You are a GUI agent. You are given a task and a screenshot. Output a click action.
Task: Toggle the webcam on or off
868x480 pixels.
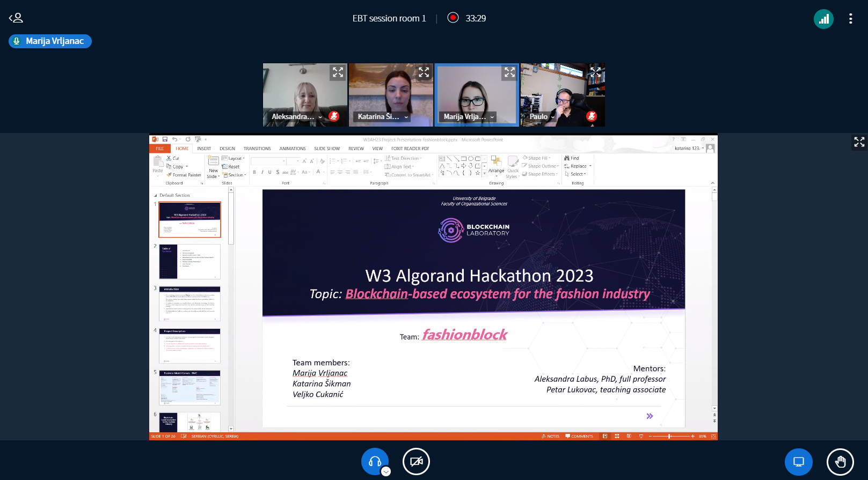tap(416, 461)
